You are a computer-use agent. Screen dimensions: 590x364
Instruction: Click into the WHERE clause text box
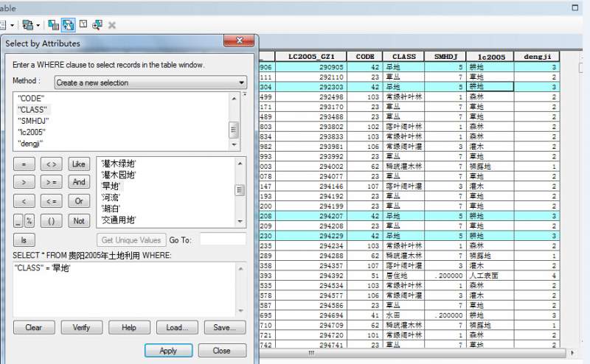(125, 290)
